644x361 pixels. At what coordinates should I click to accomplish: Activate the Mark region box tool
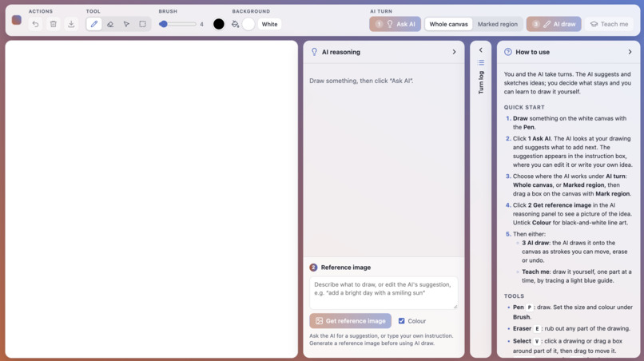(142, 24)
